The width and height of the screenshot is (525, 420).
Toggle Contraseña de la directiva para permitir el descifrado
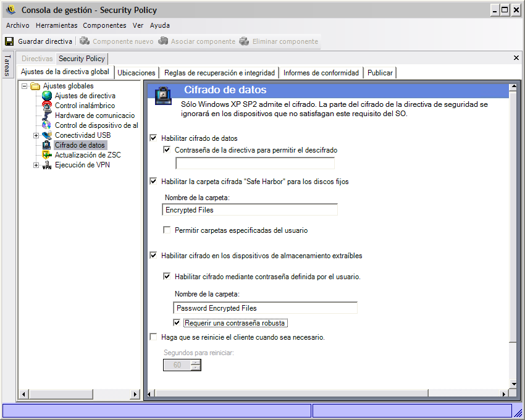click(x=167, y=149)
